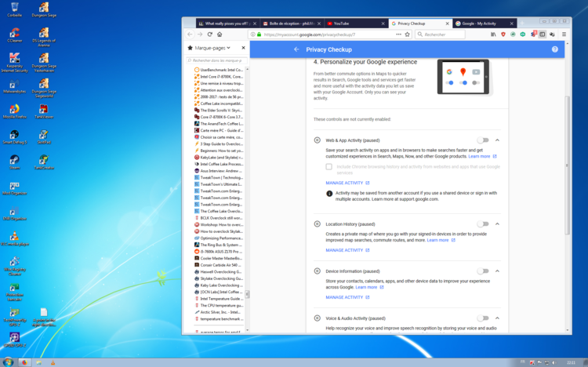Check Include Chrome browsing history checkbox
This screenshot has width=588, height=367.
pyautogui.click(x=328, y=166)
